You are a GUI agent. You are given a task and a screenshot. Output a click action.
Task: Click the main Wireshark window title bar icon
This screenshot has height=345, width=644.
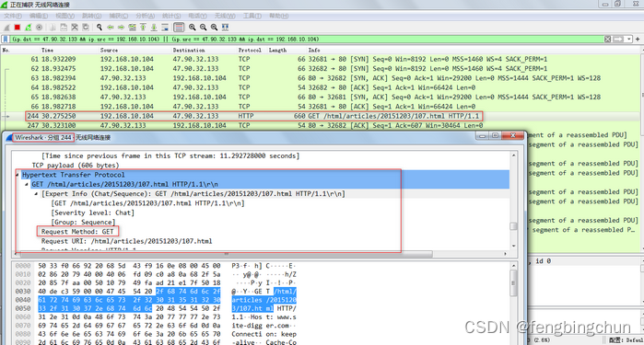click(5, 5)
